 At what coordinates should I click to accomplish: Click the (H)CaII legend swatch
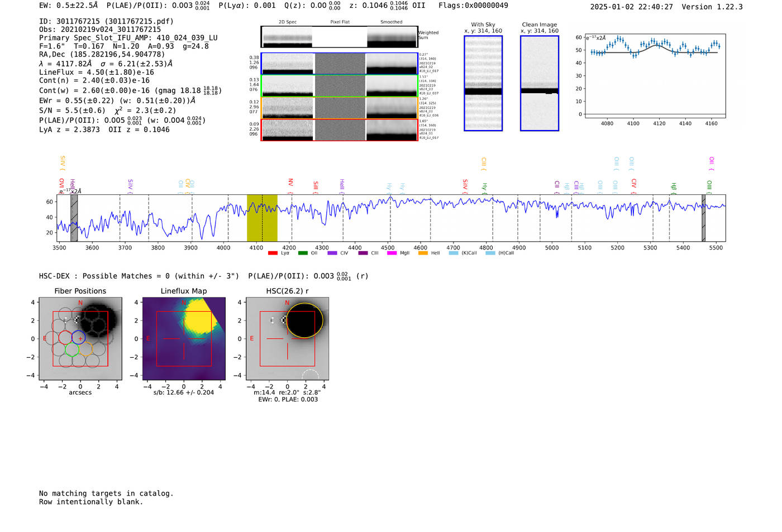click(x=490, y=253)
